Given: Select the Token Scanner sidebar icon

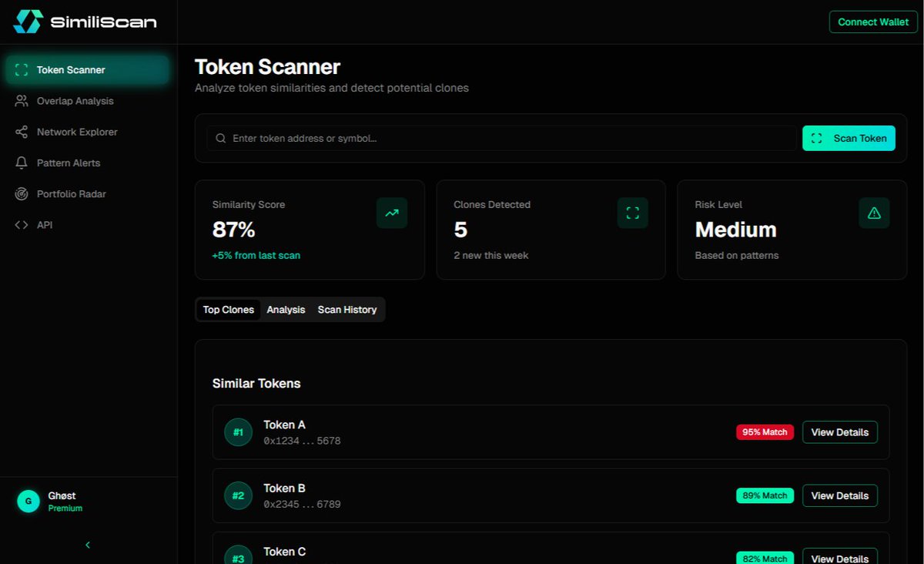Looking at the screenshot, I should tap(21, 69).
